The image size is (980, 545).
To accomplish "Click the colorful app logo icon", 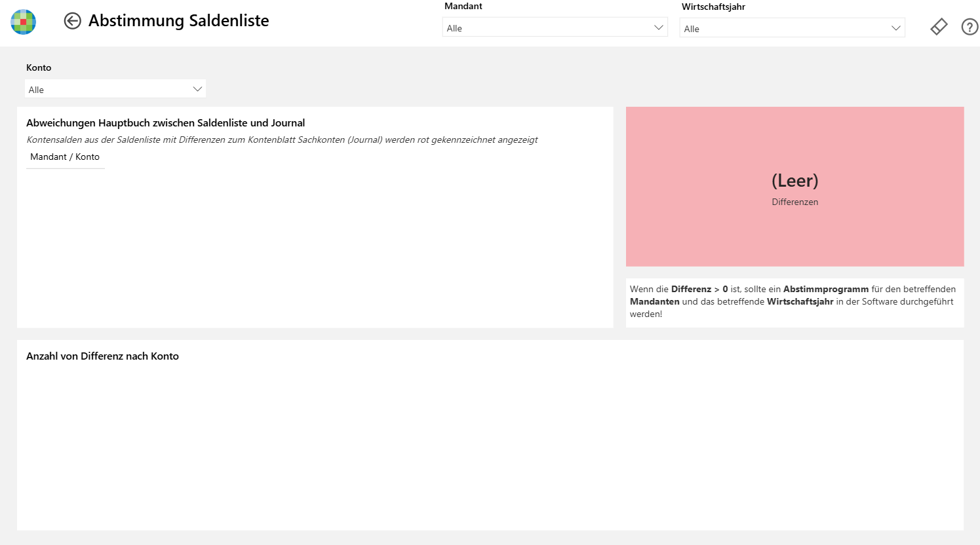I will pyautogui.click(x=24, y=22).
